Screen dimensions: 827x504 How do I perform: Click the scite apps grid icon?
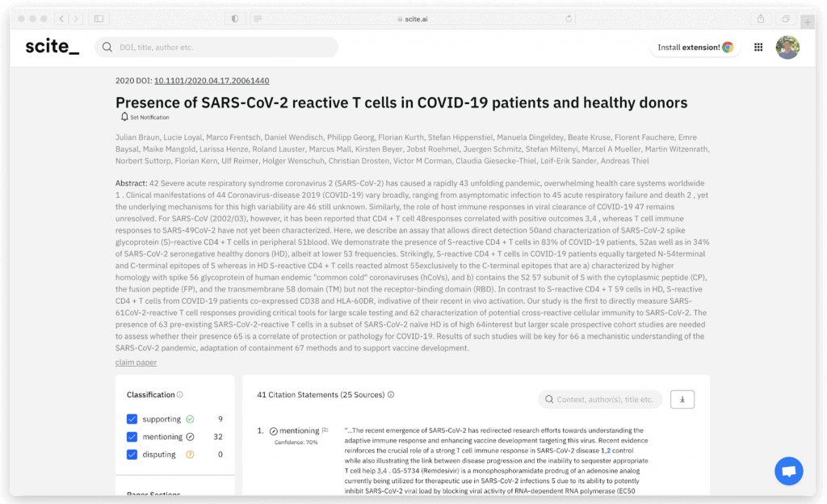coord(758,47)
